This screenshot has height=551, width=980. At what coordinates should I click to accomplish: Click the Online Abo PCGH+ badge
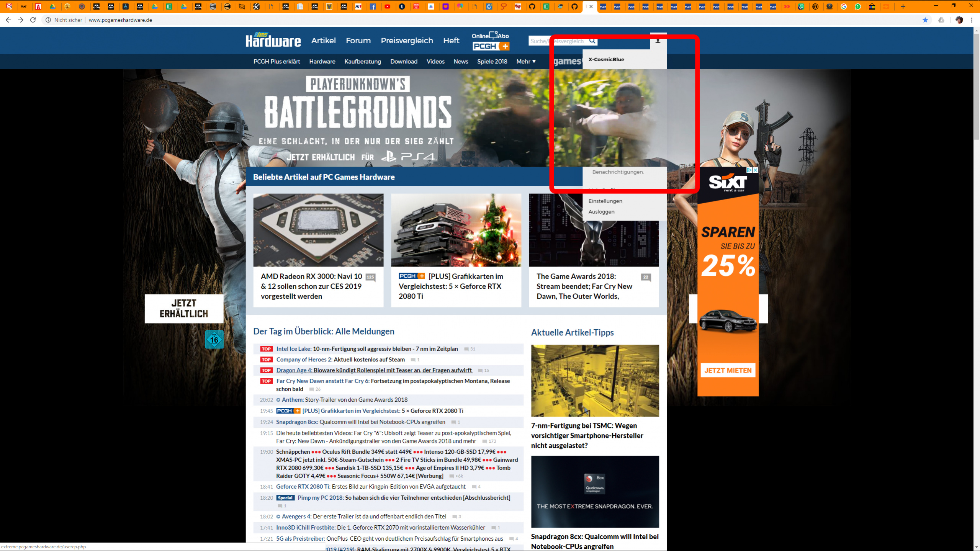click(x=491, y=41)
